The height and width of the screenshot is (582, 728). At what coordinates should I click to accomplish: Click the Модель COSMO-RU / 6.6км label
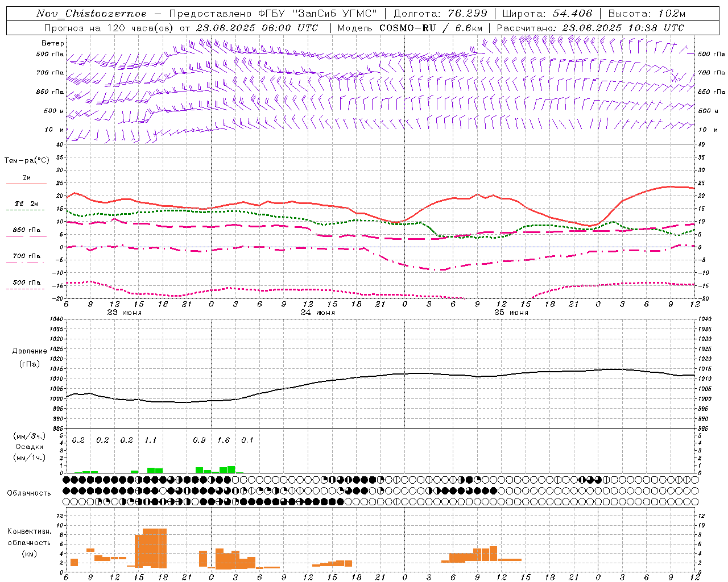pos(410,28)
